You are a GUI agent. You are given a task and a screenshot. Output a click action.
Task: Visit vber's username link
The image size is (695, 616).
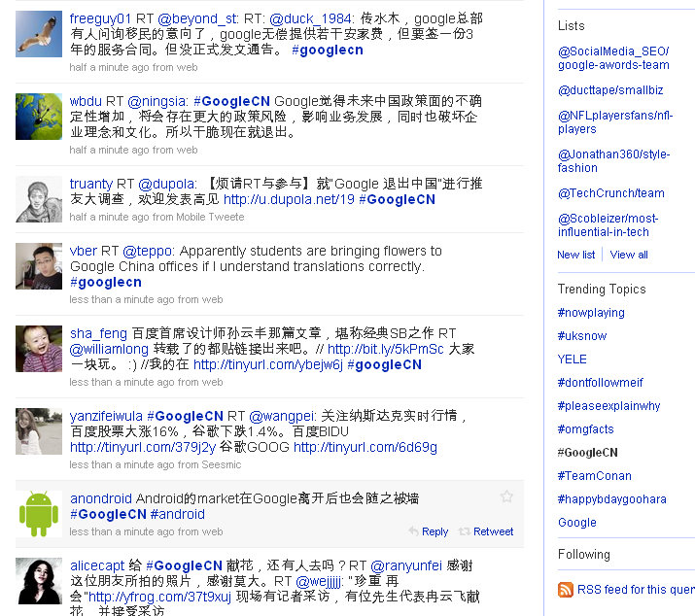coord(84,251)
